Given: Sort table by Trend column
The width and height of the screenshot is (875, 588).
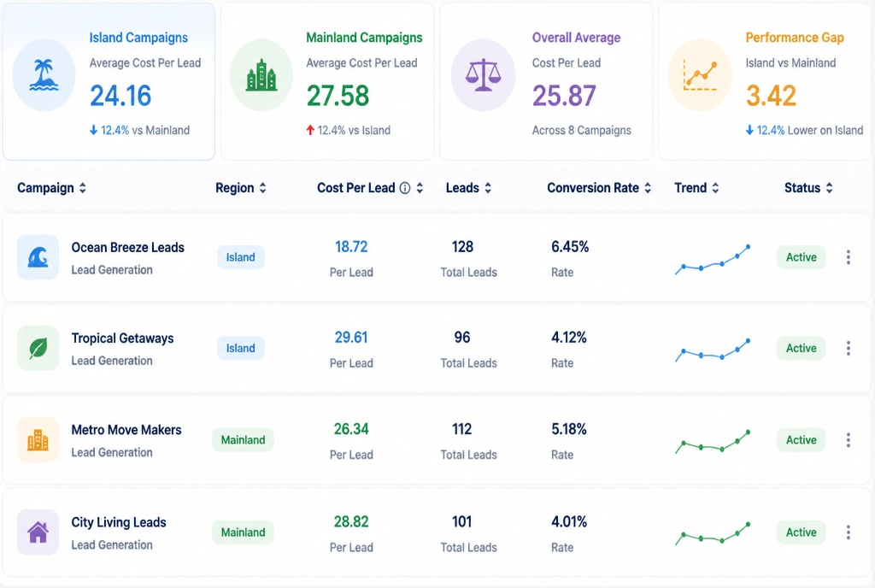Looking at the screenshot, I should 715,188.
